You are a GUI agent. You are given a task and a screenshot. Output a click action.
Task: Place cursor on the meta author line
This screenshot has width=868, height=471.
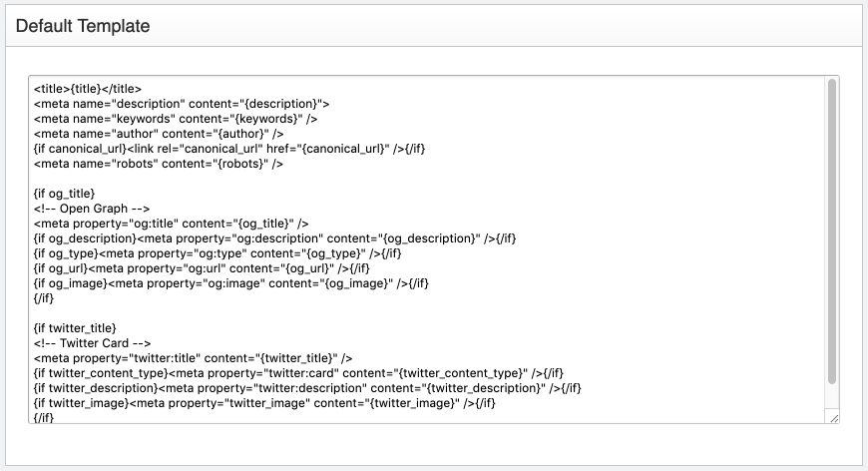(x=159, y=134)
